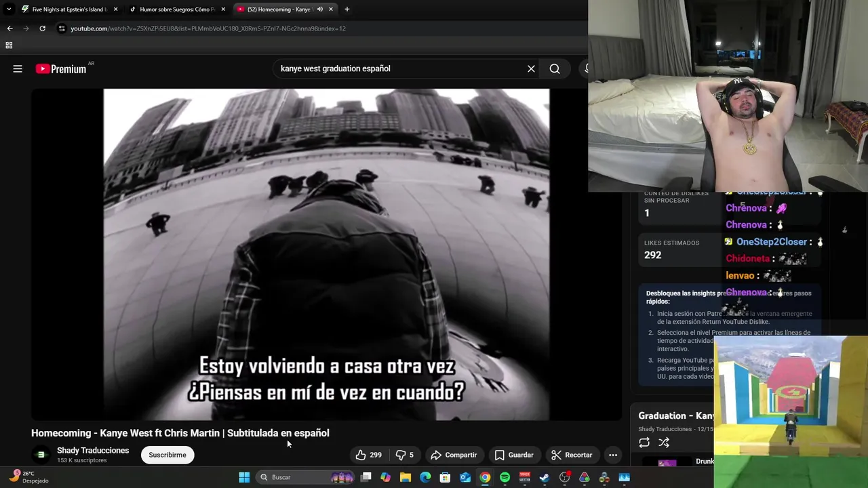Open Microsoft Edge from the taskbar
This screenshot has height=488, width=868.
[425, 477]
